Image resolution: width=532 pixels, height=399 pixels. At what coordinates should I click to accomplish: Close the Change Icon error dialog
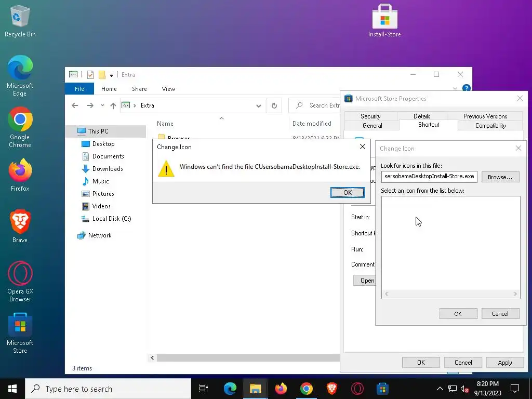point(362,147)
